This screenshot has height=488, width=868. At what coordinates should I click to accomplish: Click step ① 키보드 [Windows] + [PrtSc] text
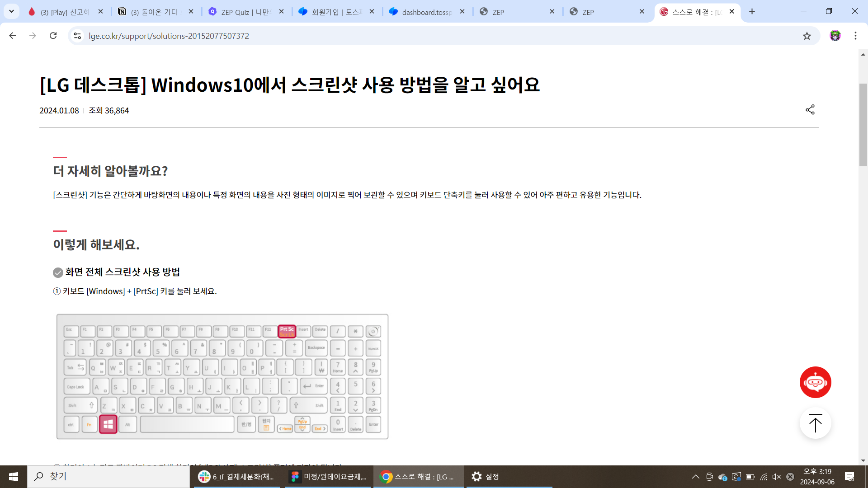135,291
